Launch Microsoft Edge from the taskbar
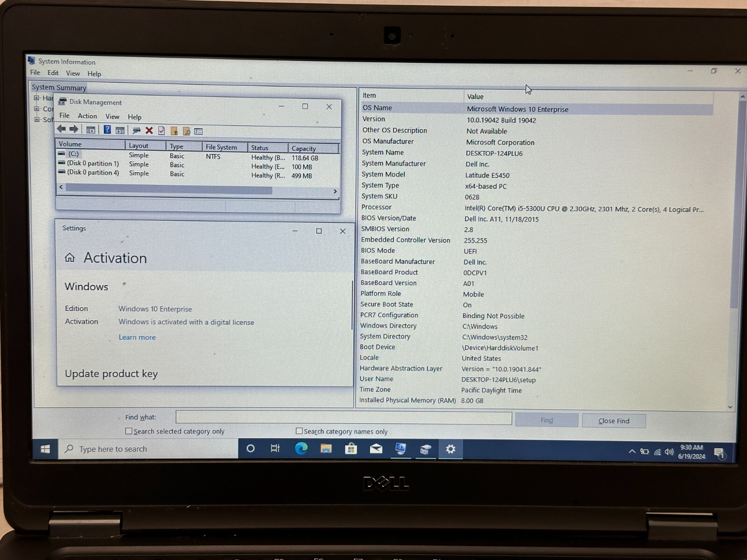 301,448
